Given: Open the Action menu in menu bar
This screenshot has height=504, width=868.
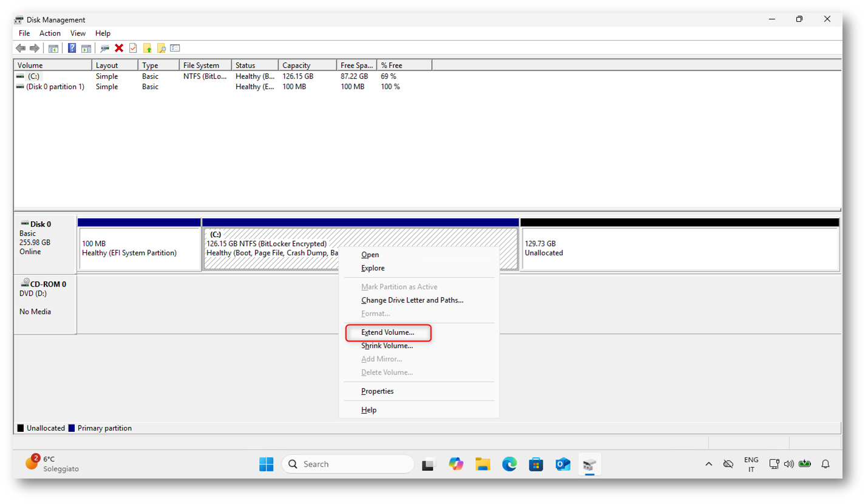Looking at the screenshot, I should tap(50, 33).
